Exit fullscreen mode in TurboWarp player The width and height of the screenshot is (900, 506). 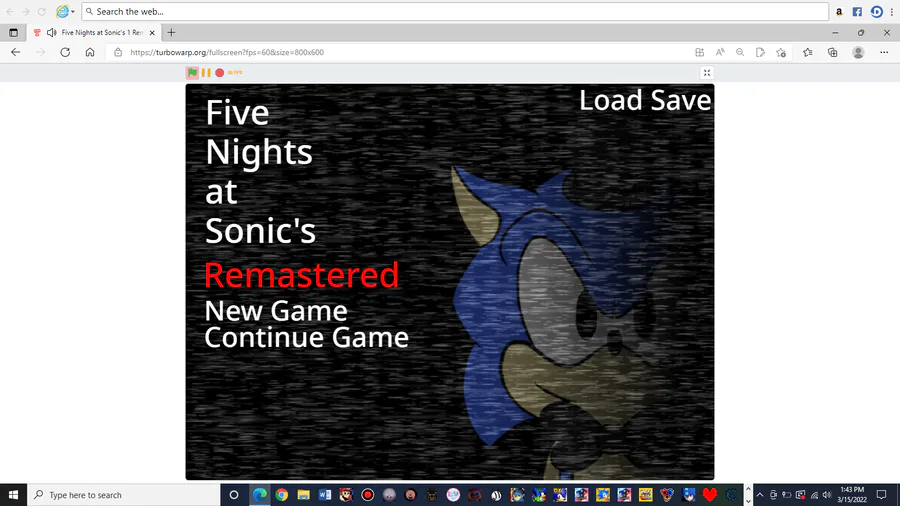pos(707,73)
